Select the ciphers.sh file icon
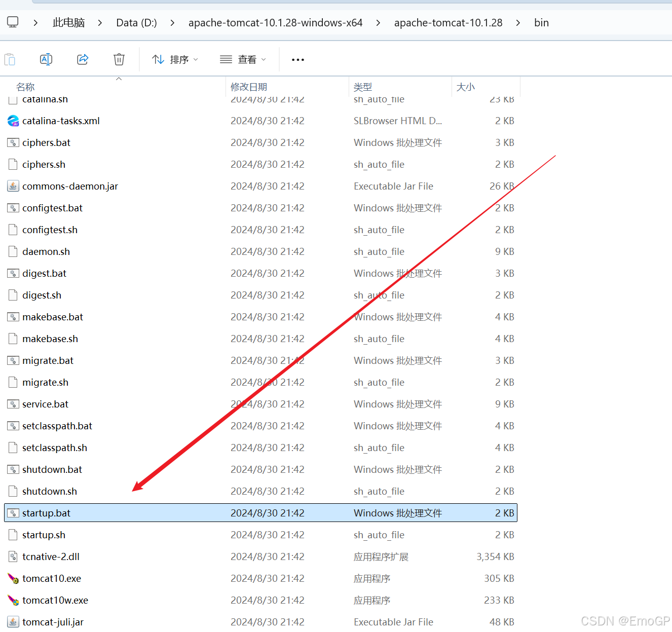Viewport: 672px width, 632px height. point(13,164)
